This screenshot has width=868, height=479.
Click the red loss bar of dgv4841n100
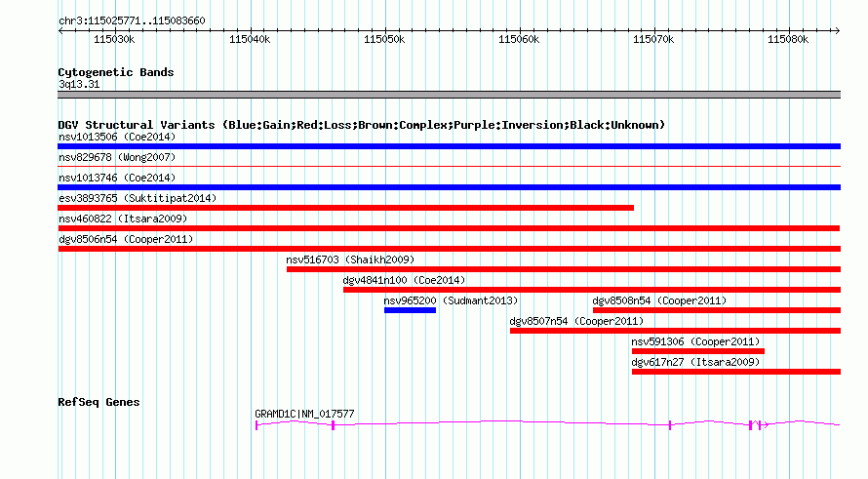tap(592, 290)
